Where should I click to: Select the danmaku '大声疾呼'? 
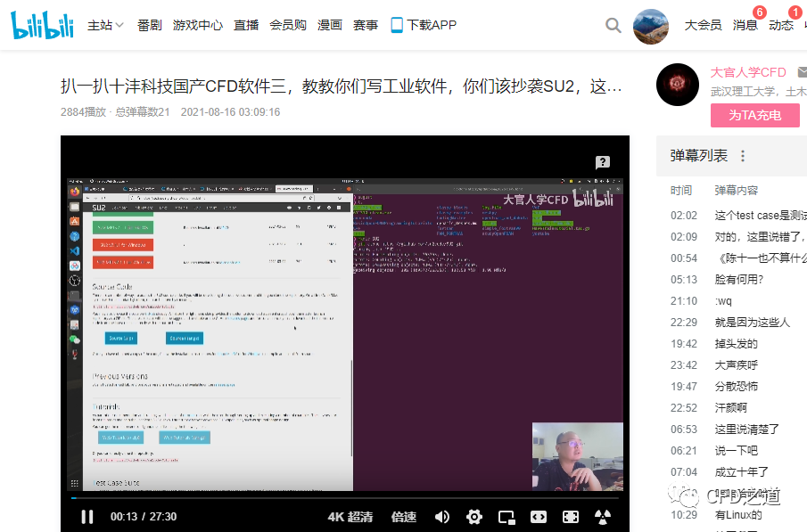point(736,365)
